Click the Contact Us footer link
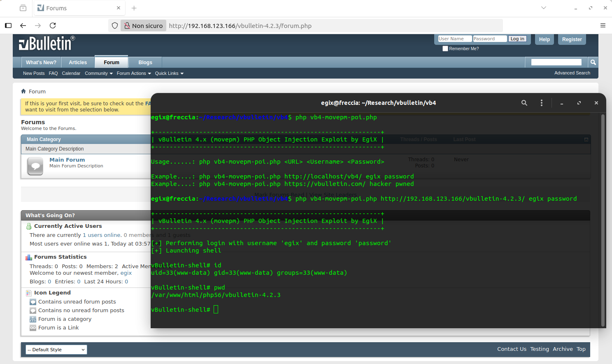 pos(512,349)
